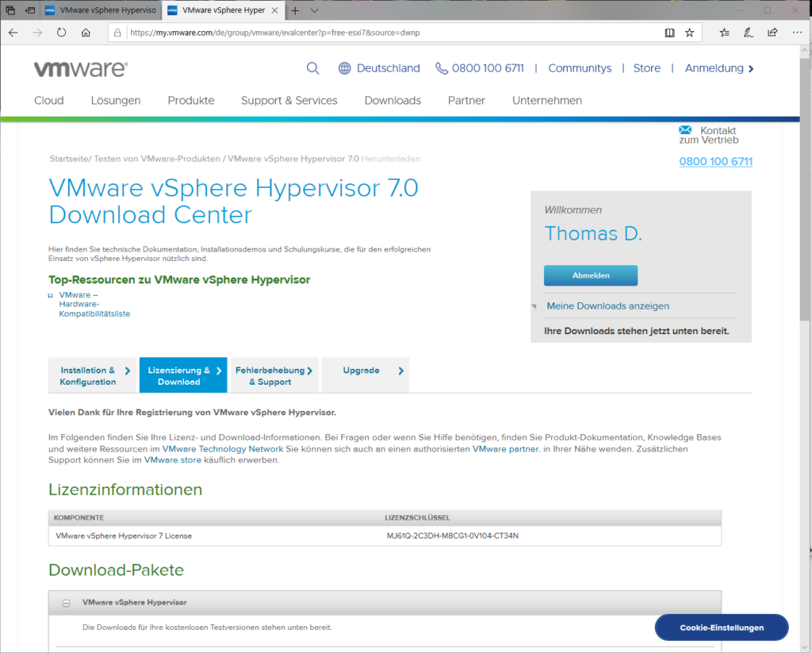Click the browser Back arrow
This screenshot has width=812, height=653.
point(13,33)
